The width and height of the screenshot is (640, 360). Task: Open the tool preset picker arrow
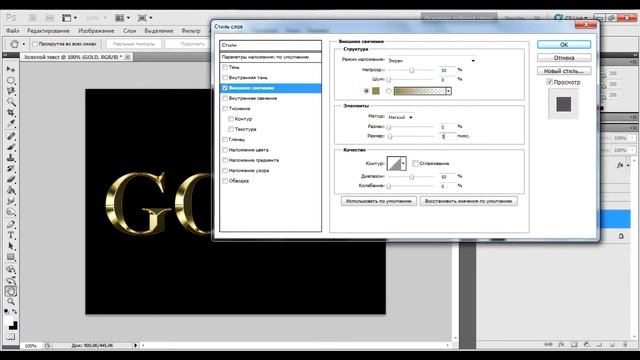click(x=23, y=44)
